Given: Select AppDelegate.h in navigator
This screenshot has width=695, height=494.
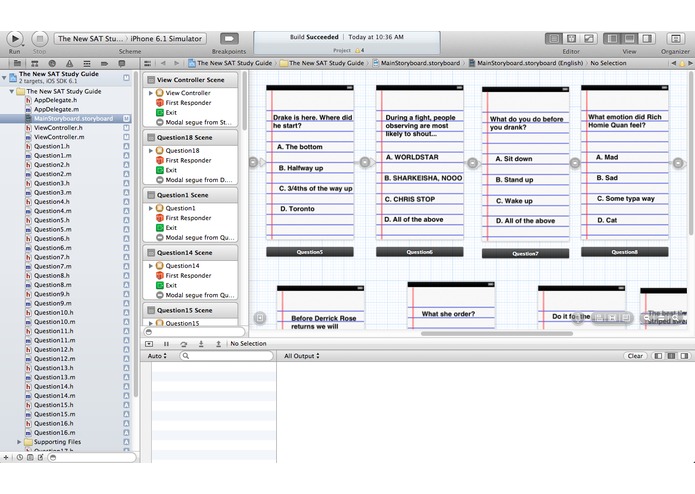Looking at the screenshot, I should [56, 100].
